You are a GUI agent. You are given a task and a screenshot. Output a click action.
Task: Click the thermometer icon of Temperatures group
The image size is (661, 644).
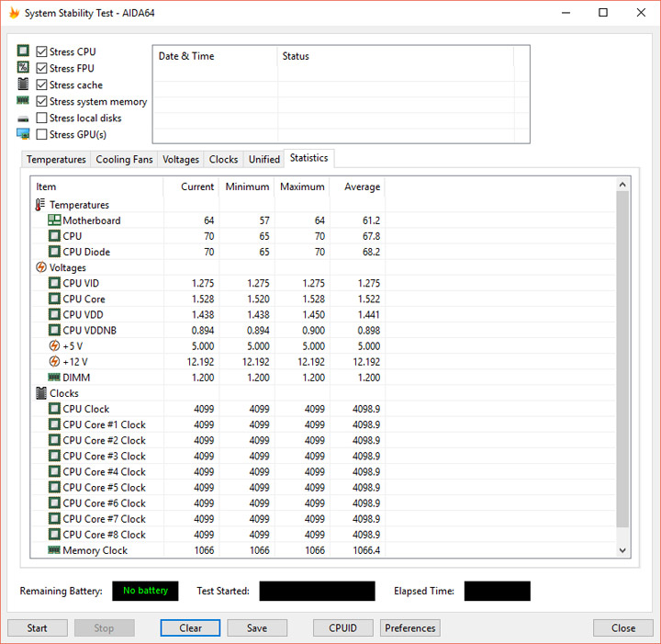[x=40, y=205]
